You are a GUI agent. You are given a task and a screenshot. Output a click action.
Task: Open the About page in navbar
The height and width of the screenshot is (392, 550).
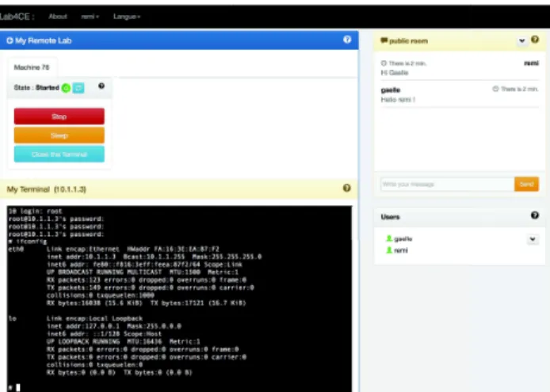pos(58,17)
